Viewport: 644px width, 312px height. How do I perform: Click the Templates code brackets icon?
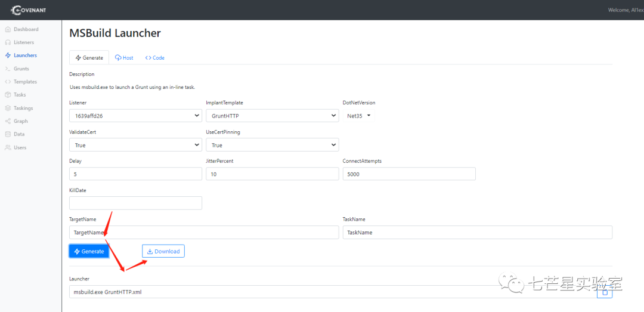[8, 82]
